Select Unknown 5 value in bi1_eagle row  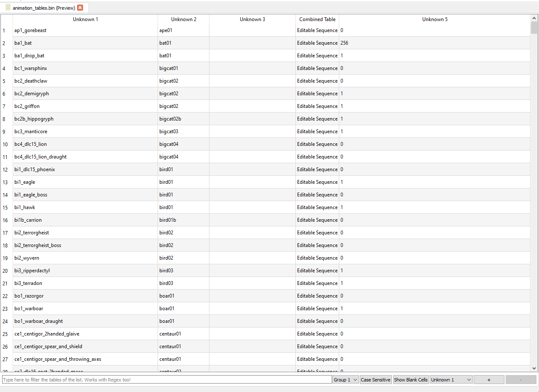point(435,182)
